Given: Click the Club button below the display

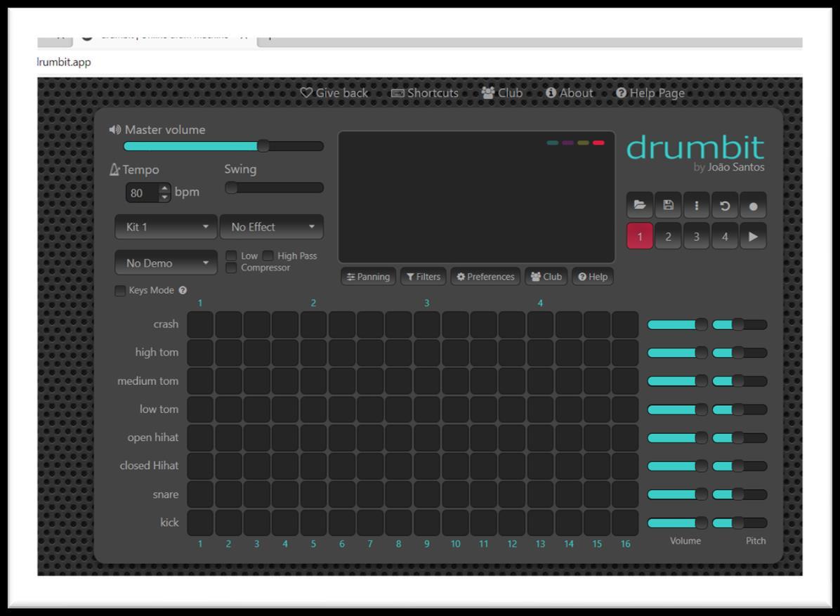Looking at the screenshot, I should pos(546,277).
